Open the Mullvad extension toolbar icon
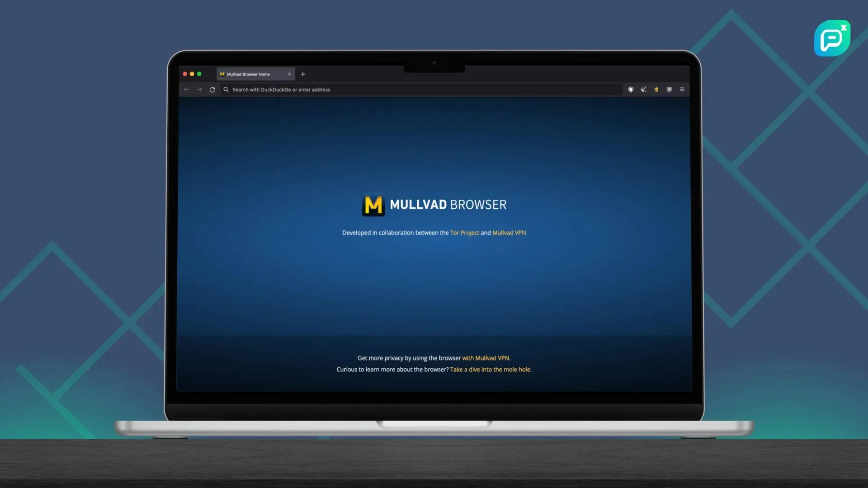The image size is (868, 488). pos(656,89)
